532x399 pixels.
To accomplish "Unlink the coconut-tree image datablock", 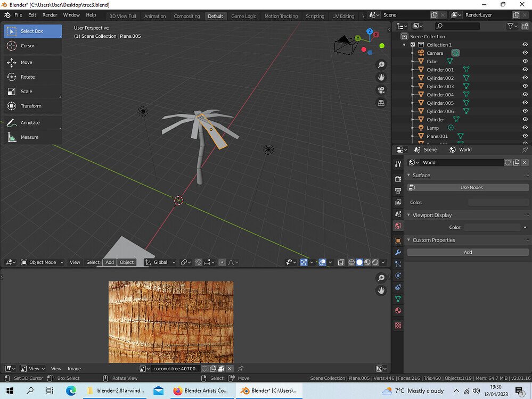I will tap(230, 369).
